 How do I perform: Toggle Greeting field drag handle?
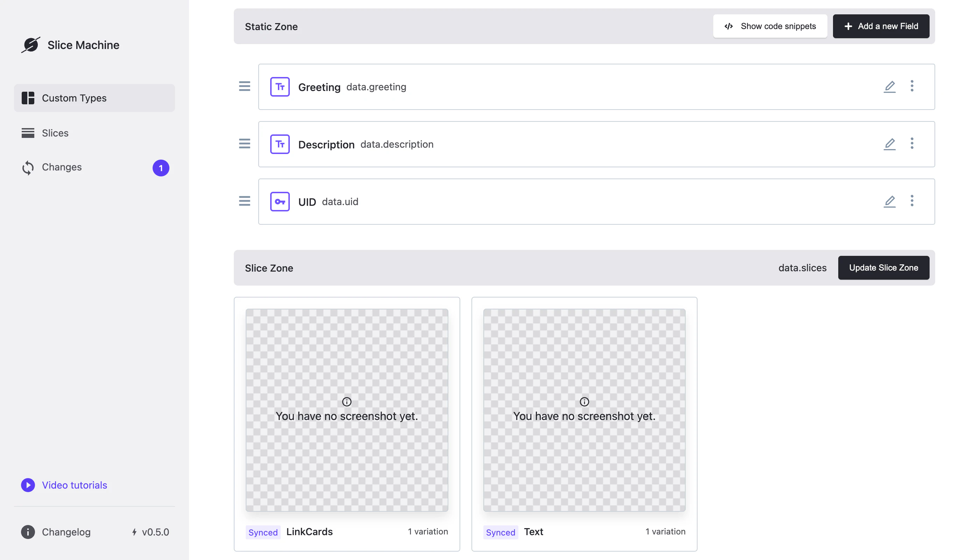[244, 86]
